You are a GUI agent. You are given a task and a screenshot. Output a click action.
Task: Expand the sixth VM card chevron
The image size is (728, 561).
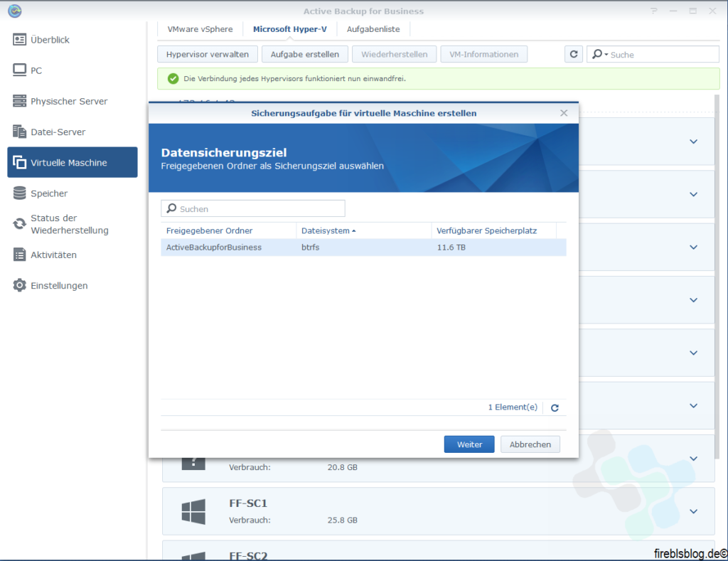694,406
